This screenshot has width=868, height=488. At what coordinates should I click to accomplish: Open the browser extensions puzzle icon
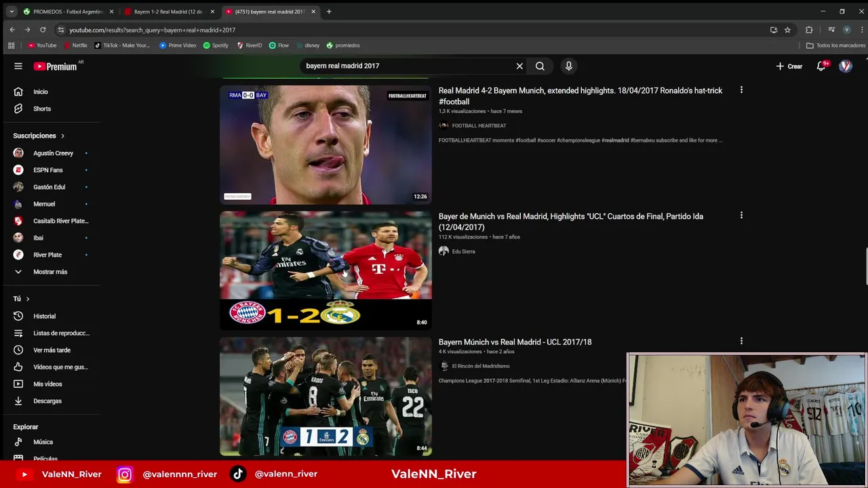(x=809, y=30)
